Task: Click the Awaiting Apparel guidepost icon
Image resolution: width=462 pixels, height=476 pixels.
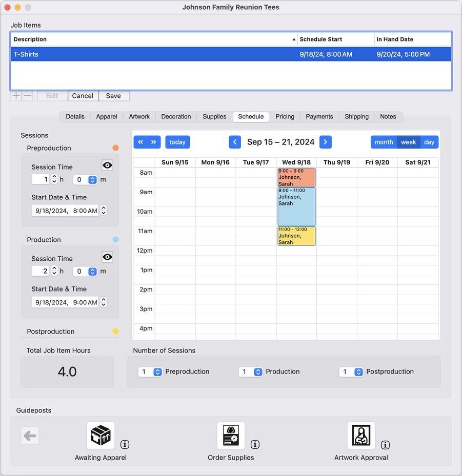Action: pos(101,436)
